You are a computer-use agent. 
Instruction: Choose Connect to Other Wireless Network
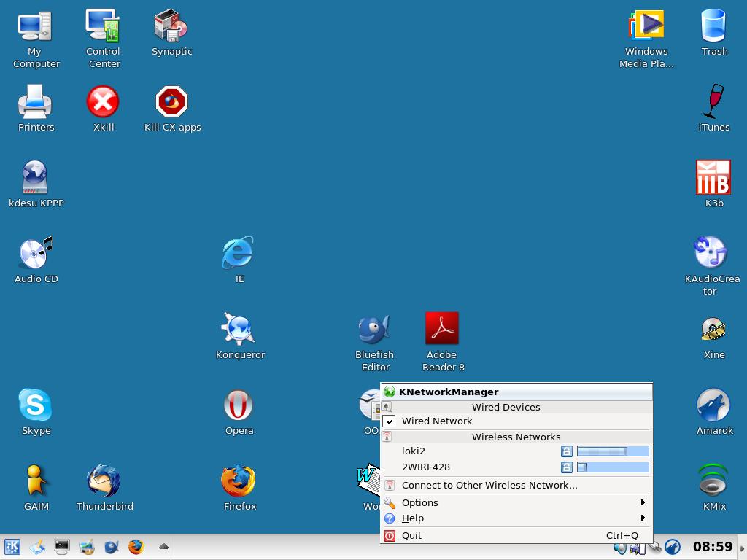(x=516, y=485)
